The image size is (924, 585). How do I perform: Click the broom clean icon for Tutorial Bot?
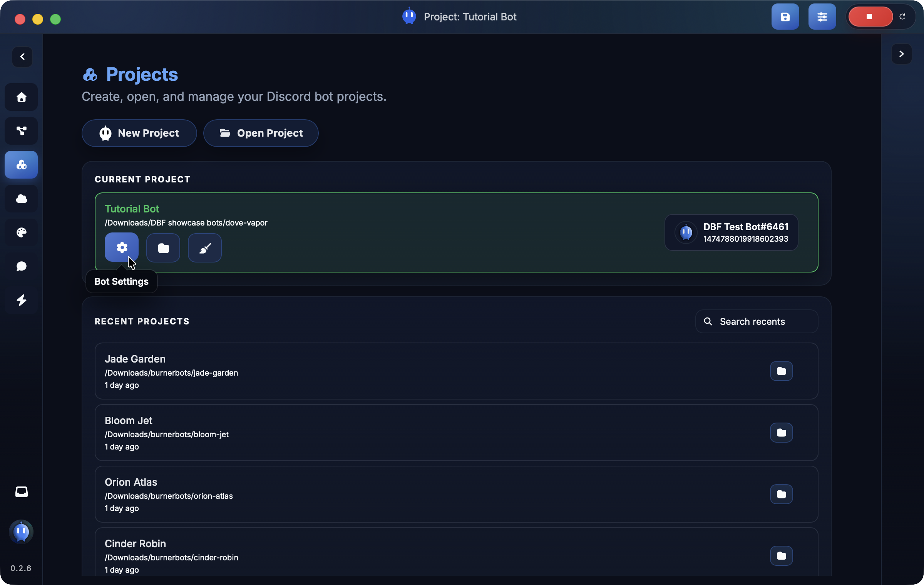click(205, 248)
